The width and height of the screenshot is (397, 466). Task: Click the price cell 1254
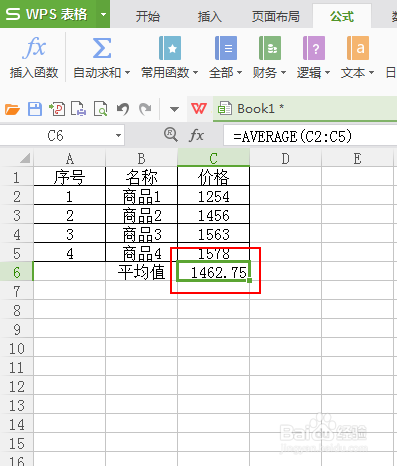click(x=213, y=196)
